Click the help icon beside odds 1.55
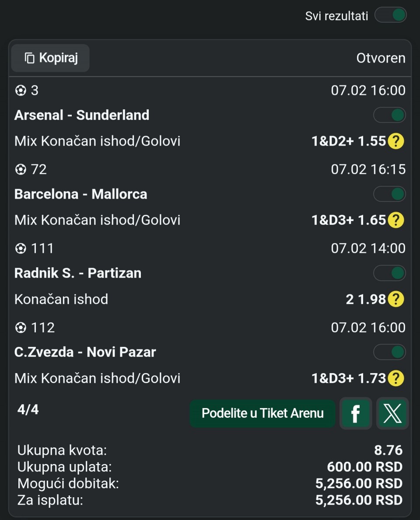This screenshot has width=420, height=520. click(396, 141)
